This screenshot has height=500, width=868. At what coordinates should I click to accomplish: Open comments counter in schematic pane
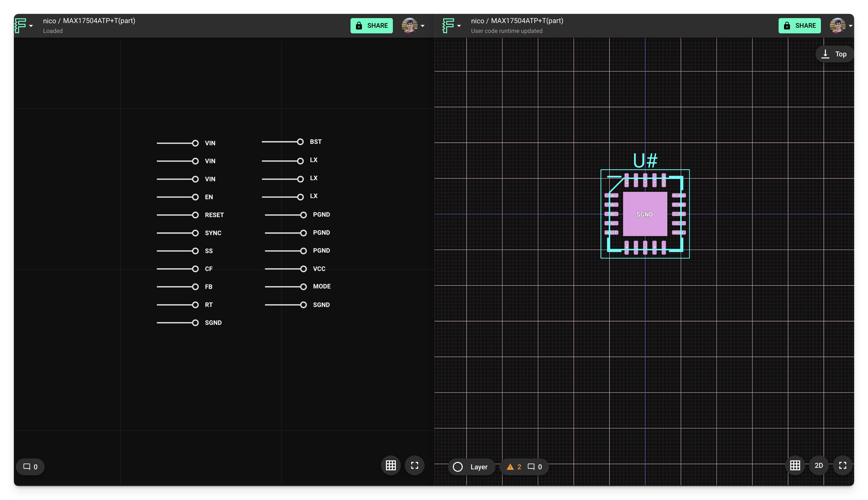30,467
